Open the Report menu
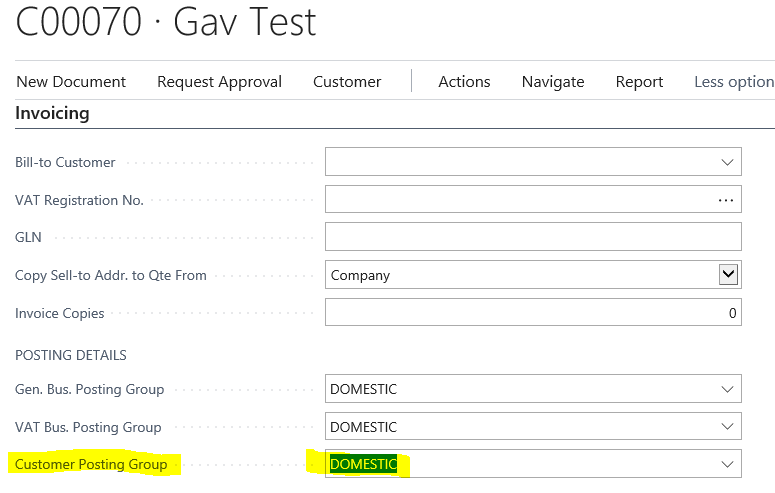 [x=639, y=82]
